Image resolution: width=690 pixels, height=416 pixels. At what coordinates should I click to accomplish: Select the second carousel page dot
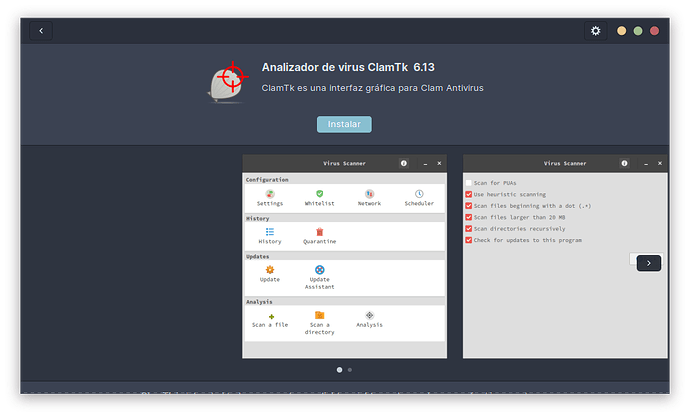pos(350,370)
